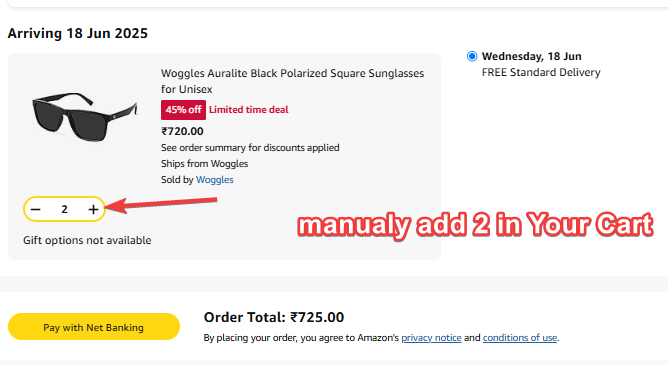668x365 pixels.
Task: Click the Woggles Auralite sunglasses product title
Action: (292, 81)
